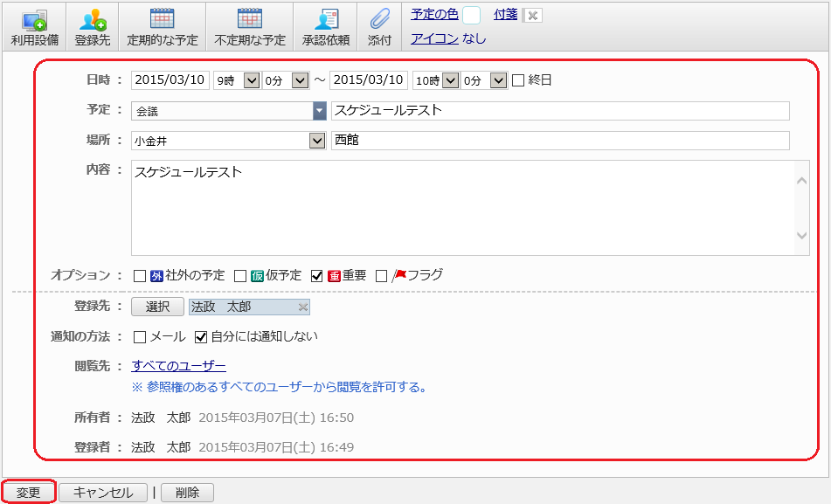Open the end minute 0分 dropdown
This screenshot has height=504, width=831.
coord(484,80)
